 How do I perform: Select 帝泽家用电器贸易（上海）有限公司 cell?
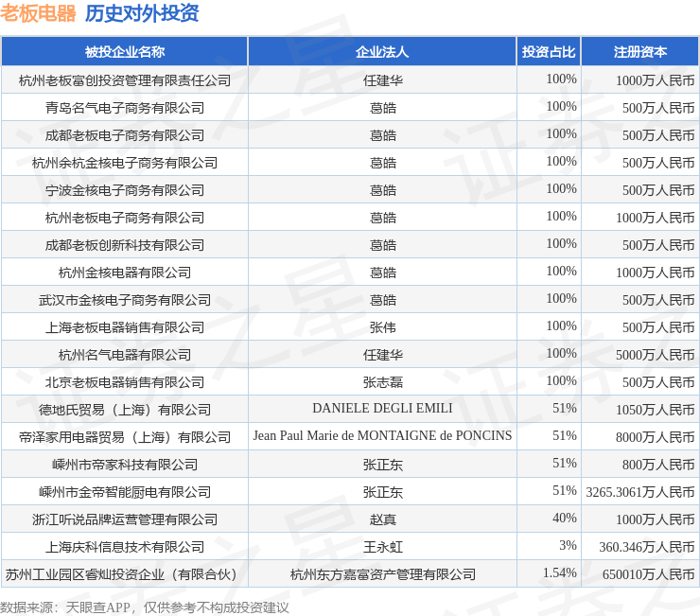tap(125, 437)
